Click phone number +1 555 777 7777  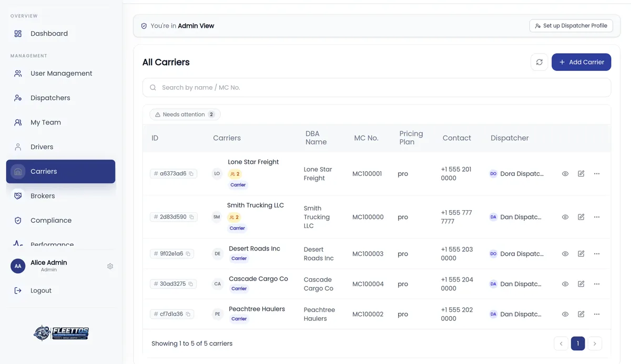pyautogui.click(x=456, y=217)
